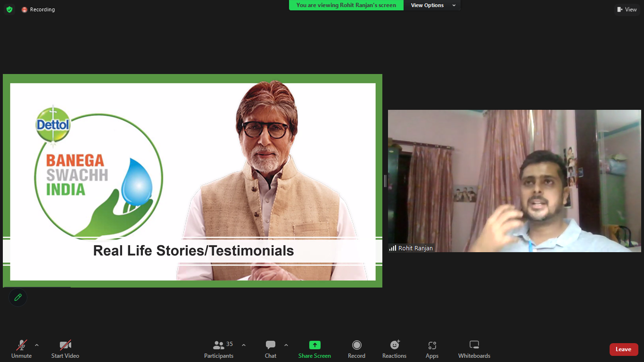The image size is (644, 362).
Task: Unmute the microphone
Action: pos(22,349)
